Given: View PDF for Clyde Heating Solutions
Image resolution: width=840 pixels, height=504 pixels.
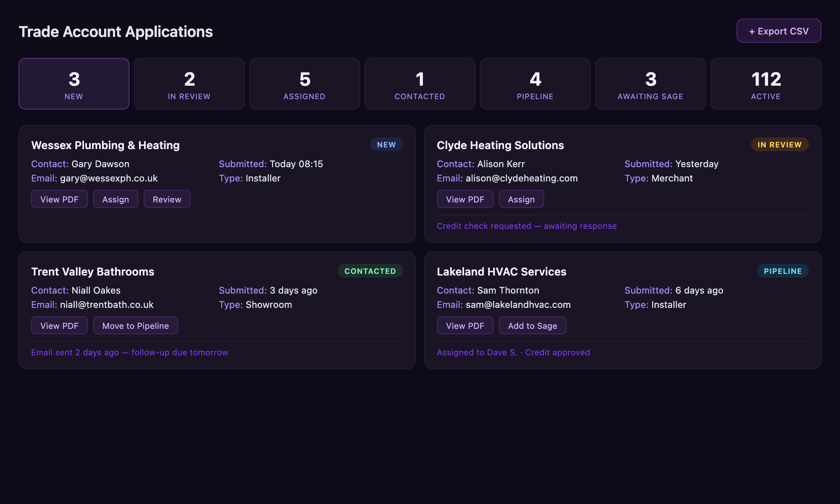Looking at the screenshot, I should pyautogui.click(x=465, y=199).
